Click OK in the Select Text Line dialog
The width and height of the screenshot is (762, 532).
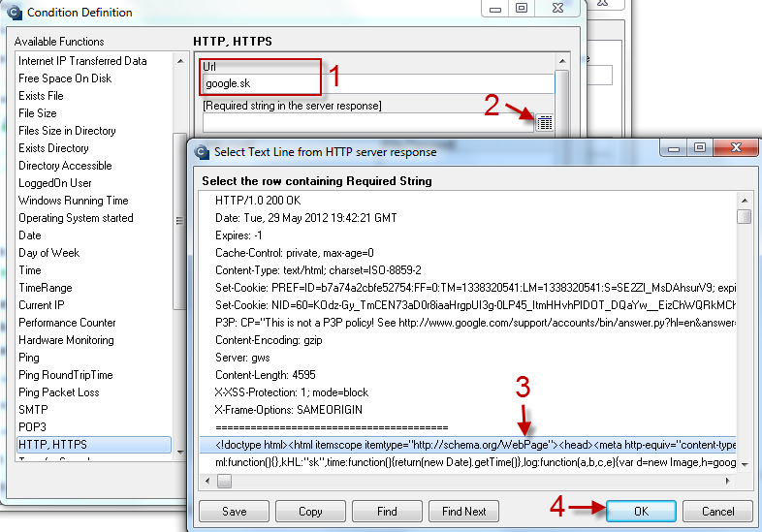click(x=641, y=511)
